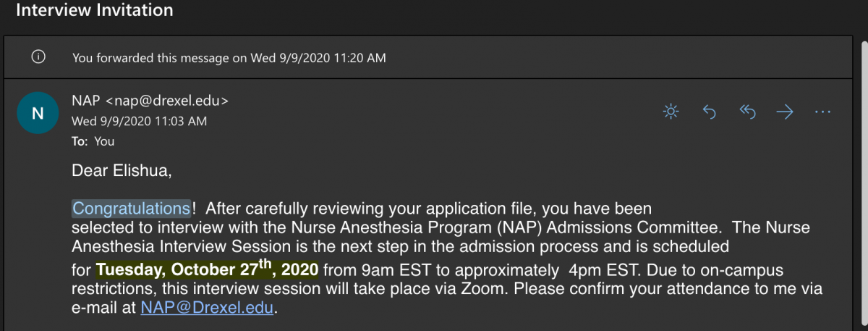
Task: Open the more actions ellipsis menu
Action: point(822,112)
